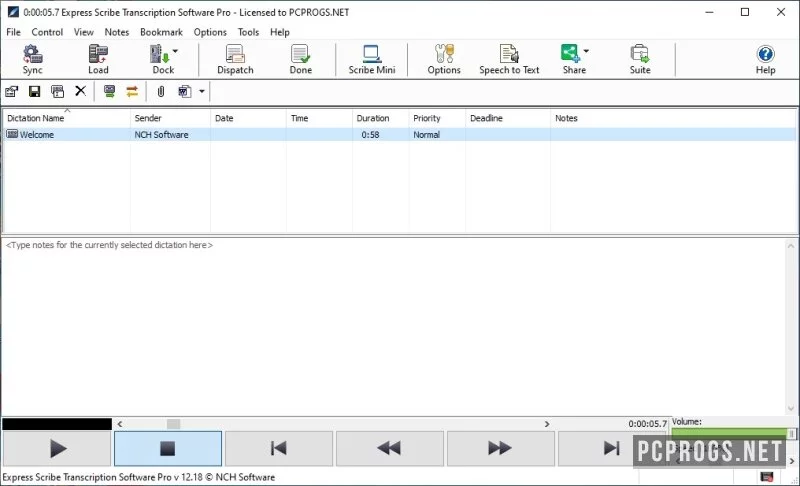Click the Rewind button
Viewport: 800px width, 486px height.
point(389,449)
